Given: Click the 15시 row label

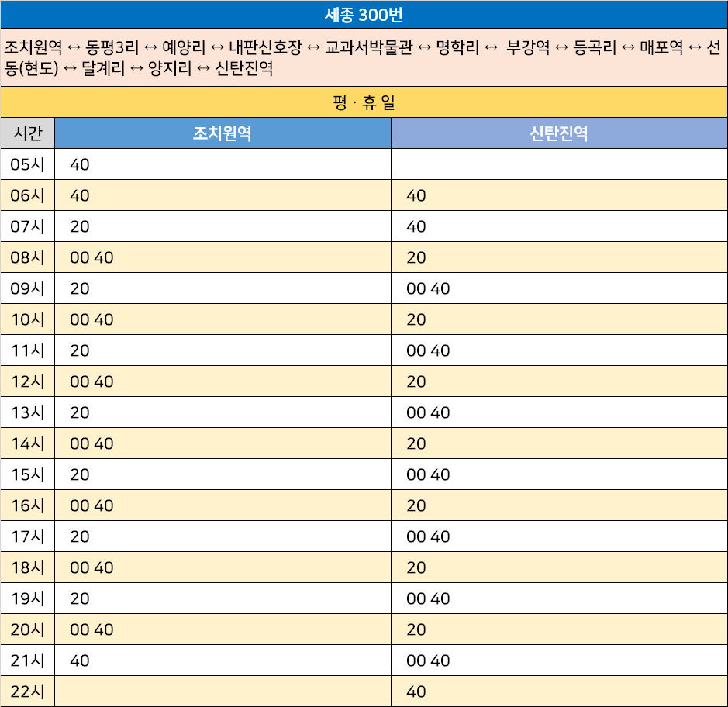Looking at the screenshot, I should coord(27,474).
